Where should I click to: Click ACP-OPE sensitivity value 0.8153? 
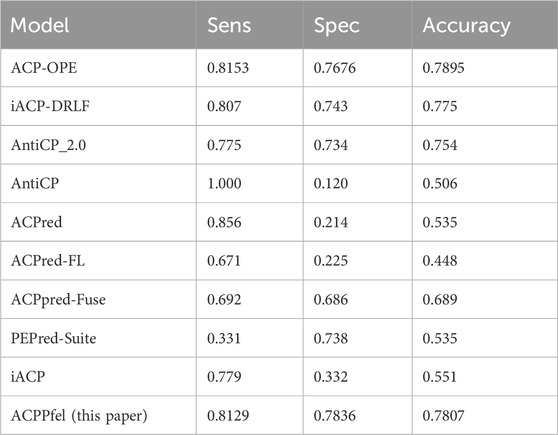point(228,68)
